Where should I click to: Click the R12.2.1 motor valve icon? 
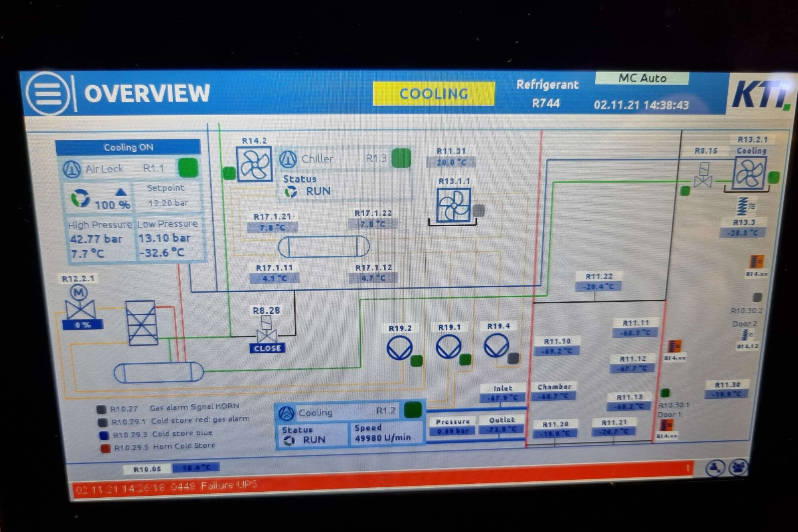pos(80,304)
